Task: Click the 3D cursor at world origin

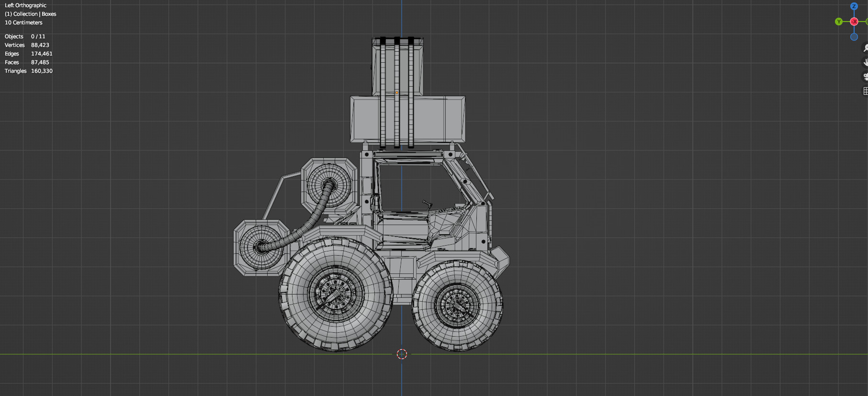Action: pyautogui.click(x=402, y=354)
